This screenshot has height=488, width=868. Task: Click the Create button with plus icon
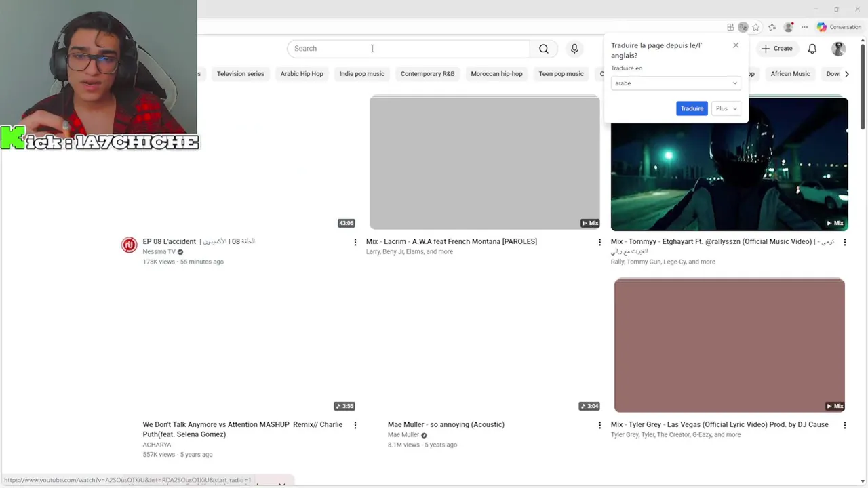(777, 49)
